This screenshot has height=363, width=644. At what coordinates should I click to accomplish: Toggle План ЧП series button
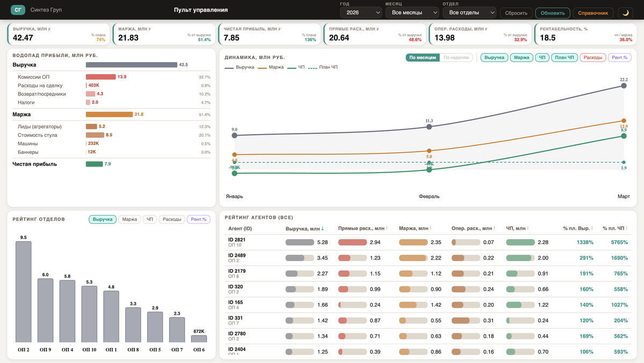565,57
